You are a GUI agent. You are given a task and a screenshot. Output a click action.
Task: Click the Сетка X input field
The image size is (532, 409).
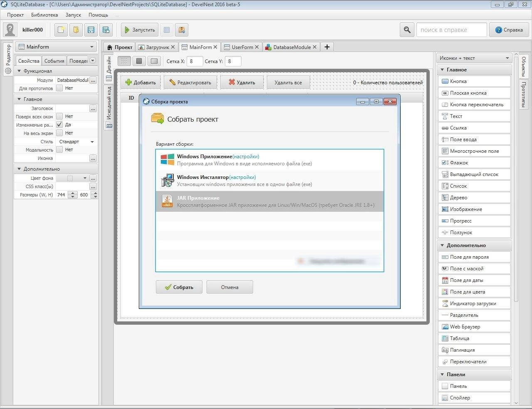[195, 61]
